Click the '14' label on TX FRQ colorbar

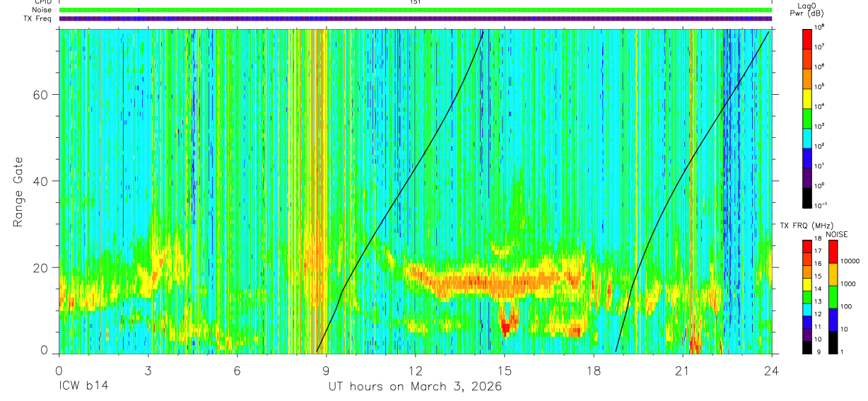pos(819,288)
